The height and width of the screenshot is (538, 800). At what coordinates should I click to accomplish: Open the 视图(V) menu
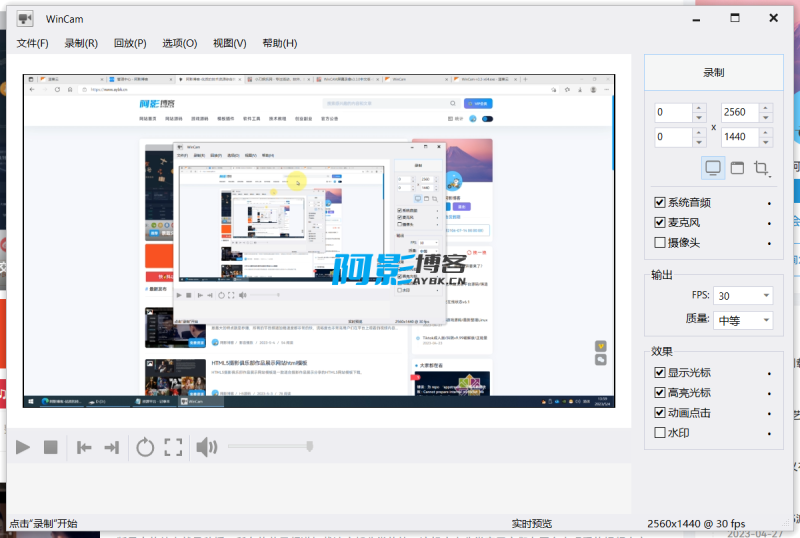tap(230, 43)
